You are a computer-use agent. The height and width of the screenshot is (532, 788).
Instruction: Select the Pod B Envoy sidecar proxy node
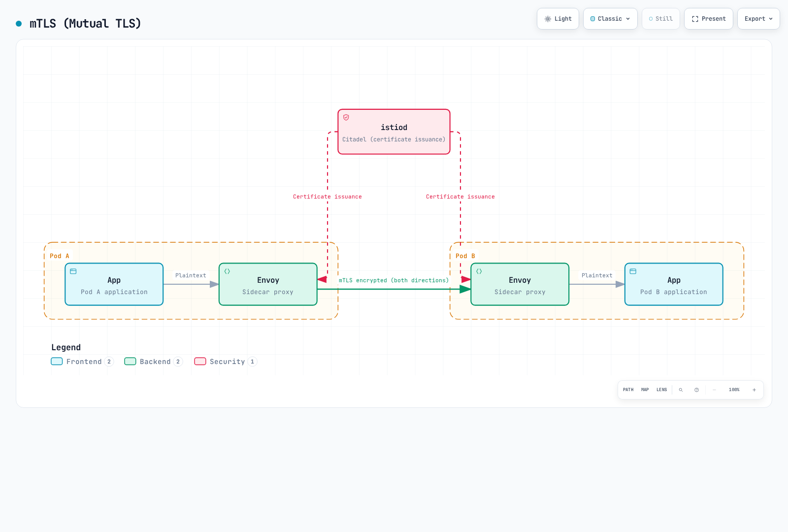(x=520, y=284)
